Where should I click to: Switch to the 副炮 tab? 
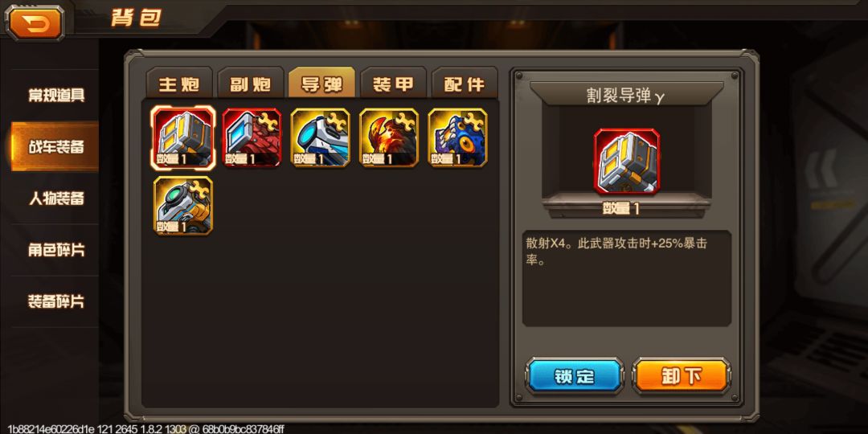coord(250,83)
